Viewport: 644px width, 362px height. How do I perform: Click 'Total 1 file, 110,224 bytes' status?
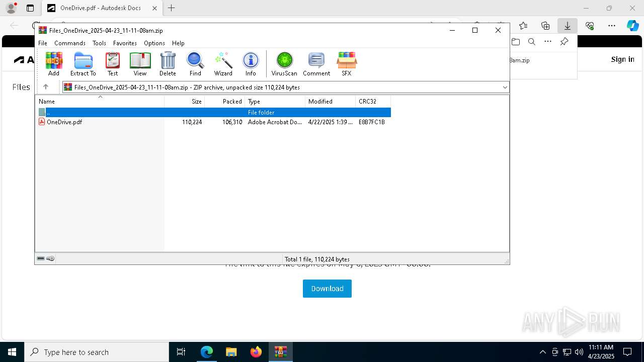[x=317, y=259]
